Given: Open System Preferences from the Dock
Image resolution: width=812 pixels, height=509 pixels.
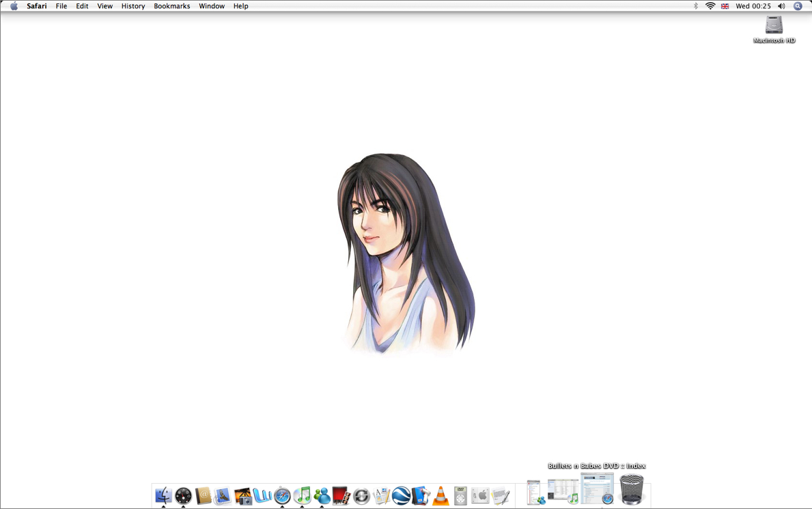Looking at the screenshot, I should (481, 495).
